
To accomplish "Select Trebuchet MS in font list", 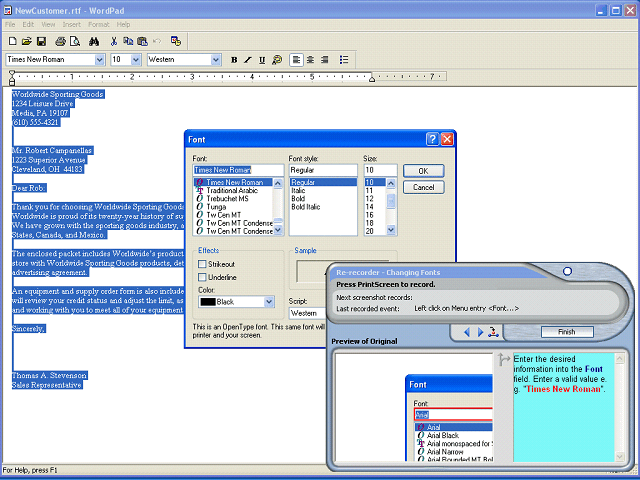I will click(227, 199).
